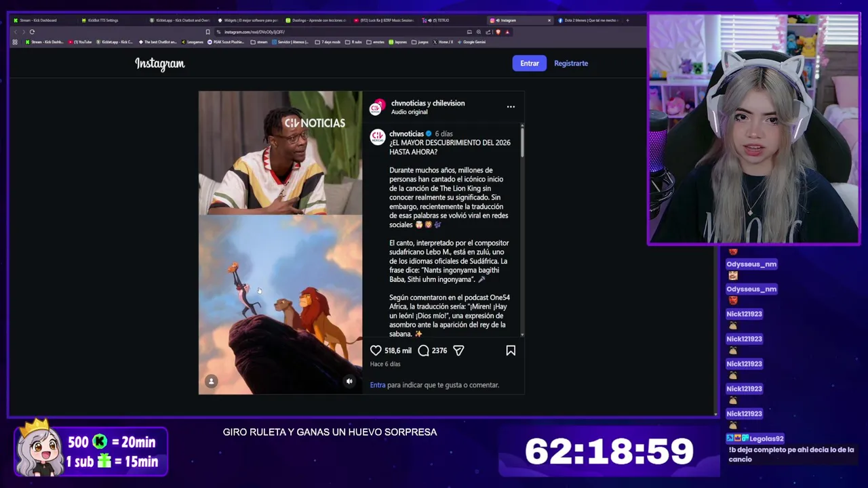Open the YouTube bookmark

click(80, 42)
